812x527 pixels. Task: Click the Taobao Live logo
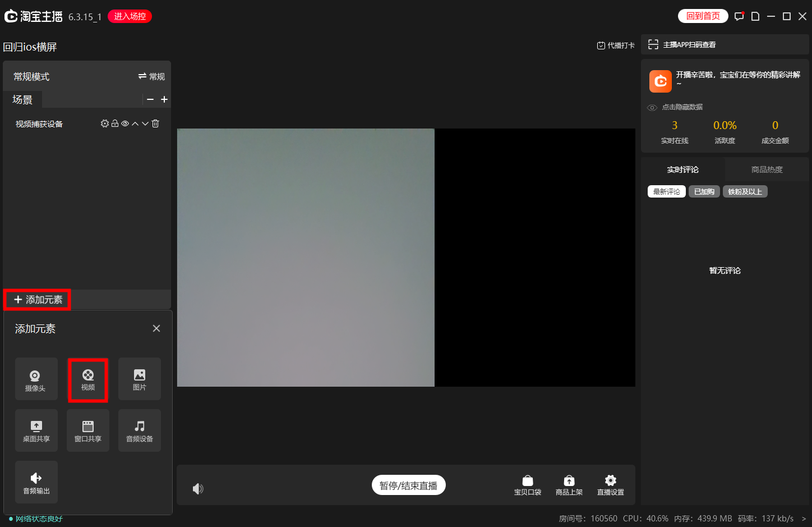tap(34, 16)
